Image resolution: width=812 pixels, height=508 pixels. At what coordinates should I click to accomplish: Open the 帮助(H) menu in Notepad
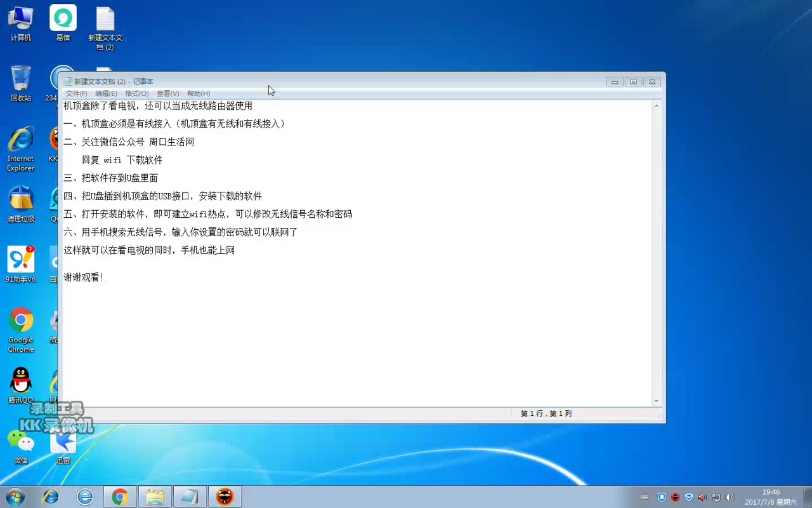199,93
